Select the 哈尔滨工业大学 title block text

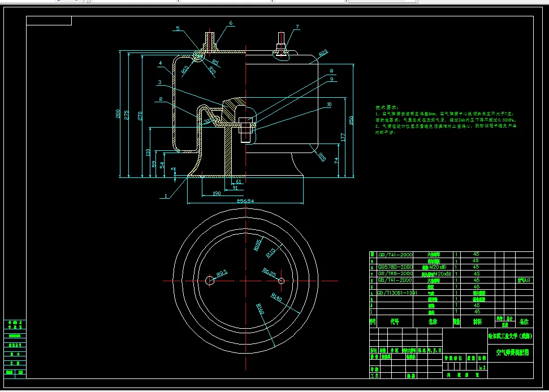pos(511,337)
